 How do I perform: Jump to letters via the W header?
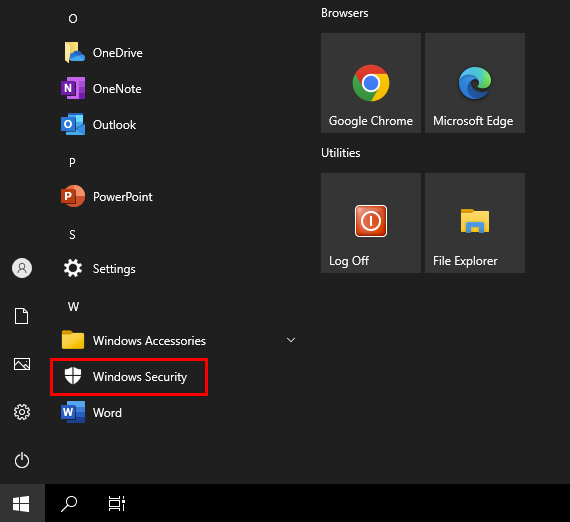tap(73, 306)
